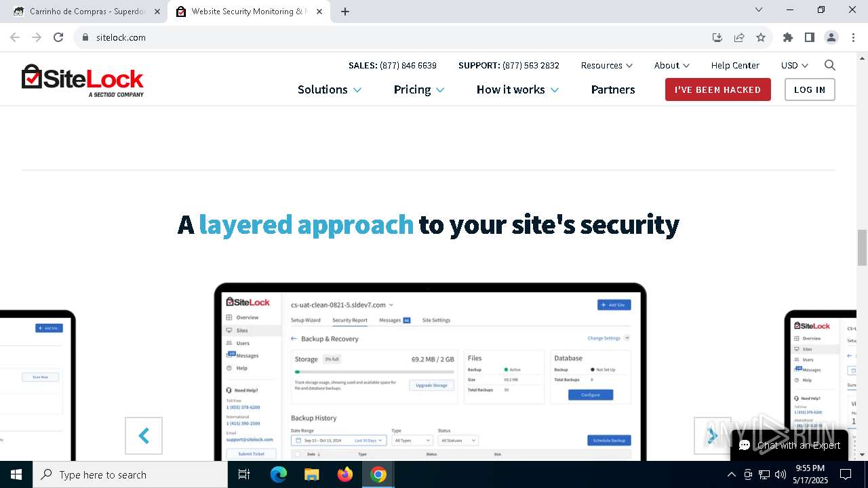Click the share this page icon

(x=739, y=37)
